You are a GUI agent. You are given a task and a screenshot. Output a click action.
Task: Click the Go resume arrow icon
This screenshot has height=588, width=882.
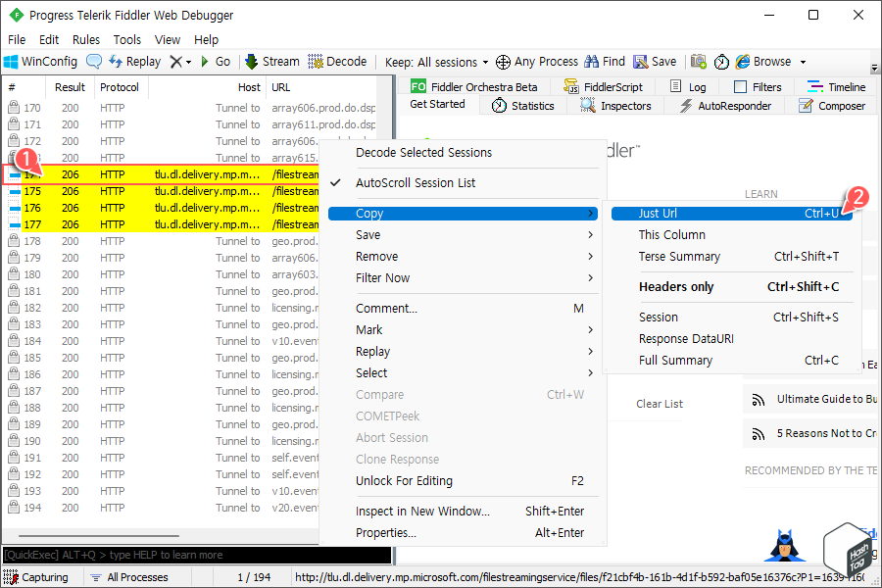point(205,62)
